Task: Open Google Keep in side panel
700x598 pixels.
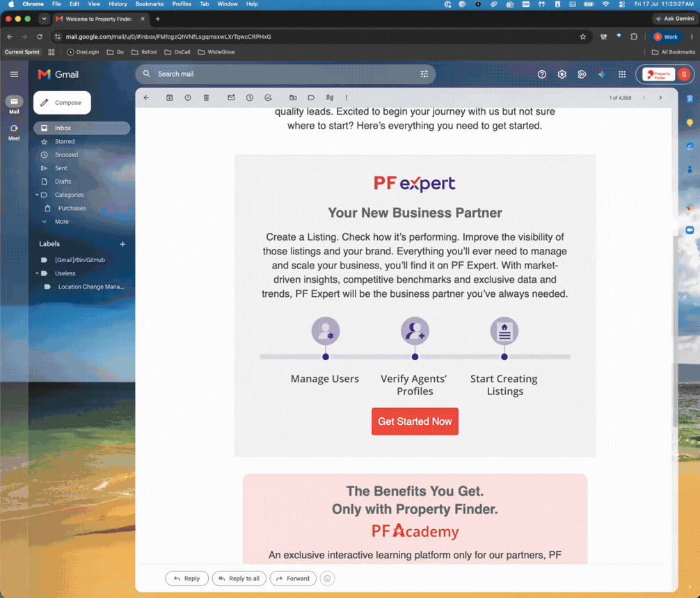Action: point(690,122)
